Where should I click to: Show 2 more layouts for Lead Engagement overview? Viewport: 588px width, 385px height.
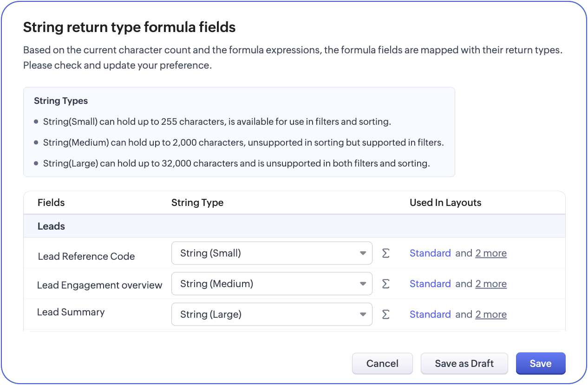[x=491, y=284]
